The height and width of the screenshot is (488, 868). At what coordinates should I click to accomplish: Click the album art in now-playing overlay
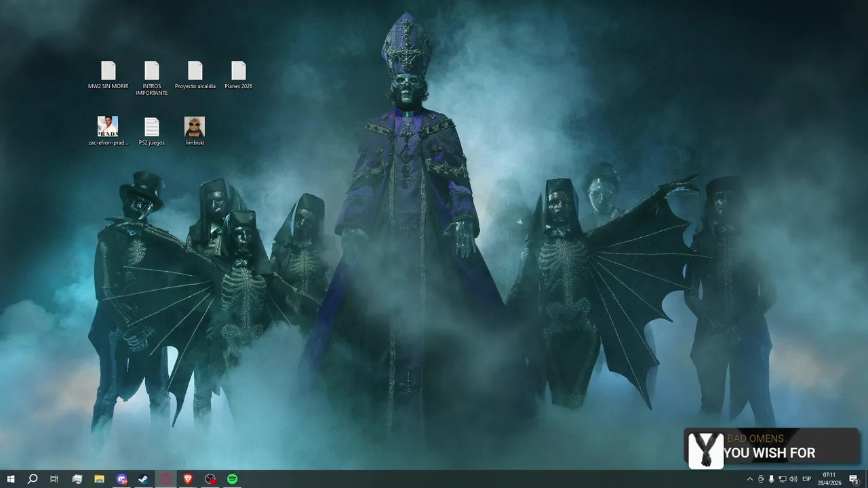tap(705, 450)
